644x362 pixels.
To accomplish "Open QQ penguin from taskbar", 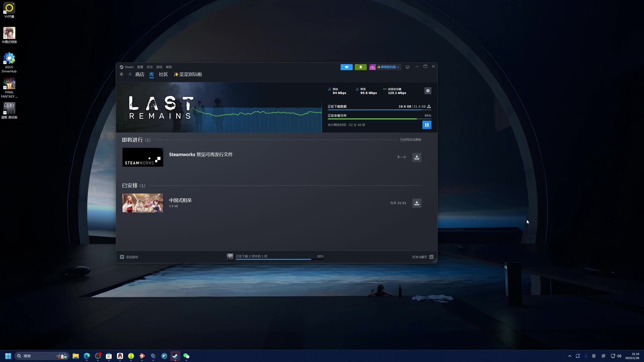I will (x=120, y=356).
